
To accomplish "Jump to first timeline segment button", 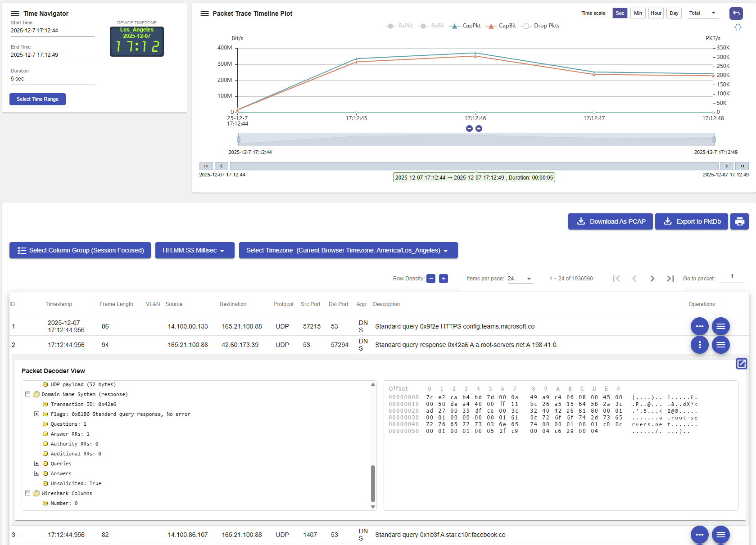I will click(206, 166).
